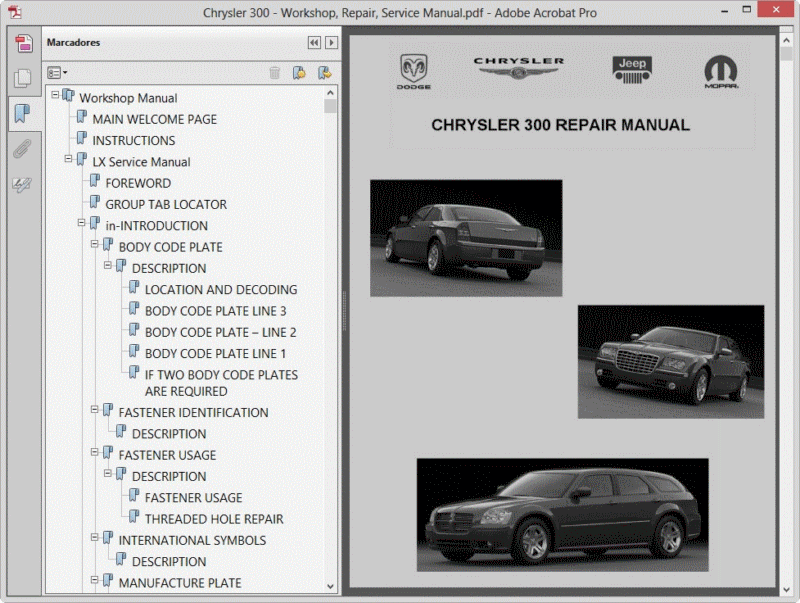Collapse DESCRIPTION under BODY CODE PLATE

click(x=108, y=265)
